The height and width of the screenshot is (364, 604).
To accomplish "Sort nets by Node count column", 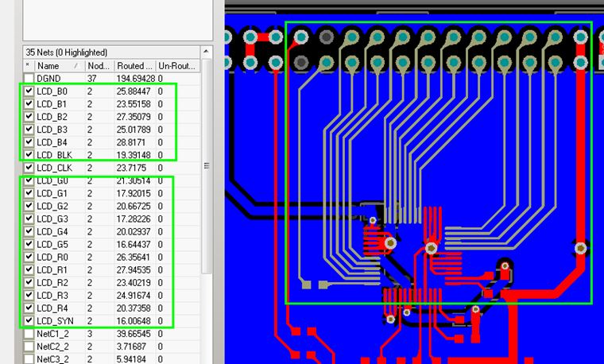I will [99, 66].
